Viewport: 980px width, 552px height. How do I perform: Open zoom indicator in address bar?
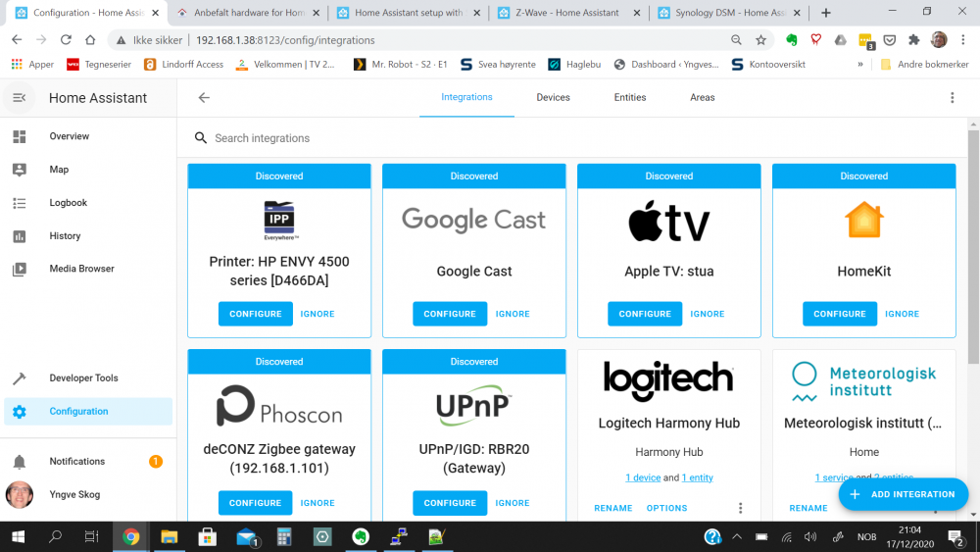tap(736, 40)
